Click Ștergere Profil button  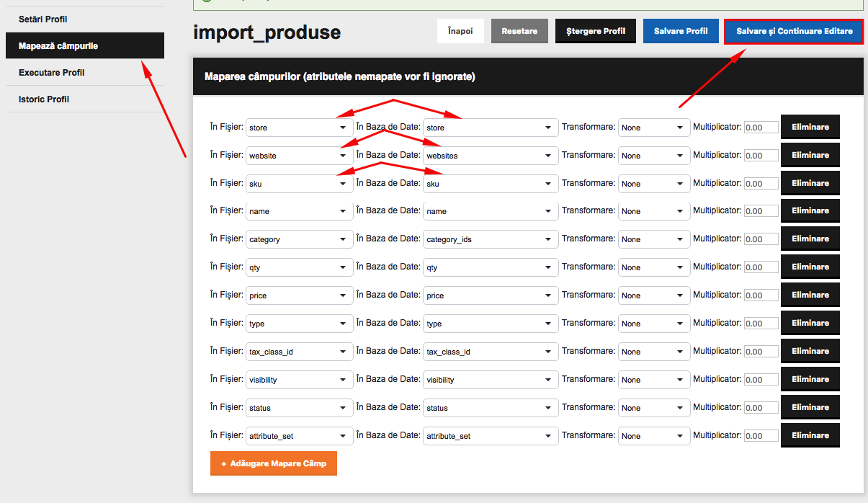pos(595,31)
